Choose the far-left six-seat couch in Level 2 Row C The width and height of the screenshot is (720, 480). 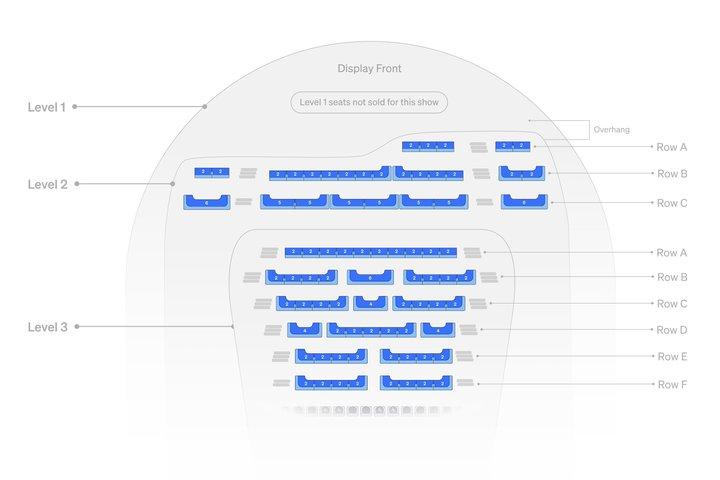[x=207, y=202]
